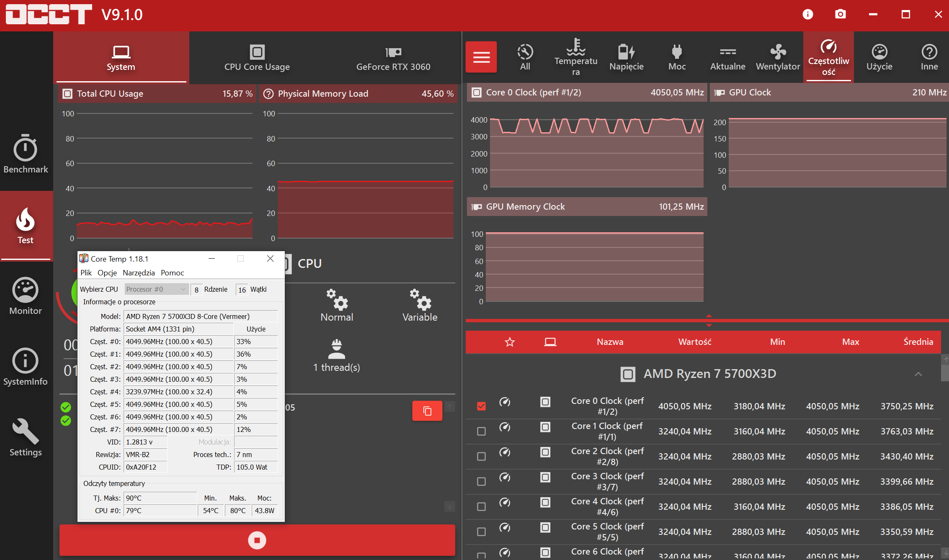Open the info icon in title bar
This screenshot has height=560, width=949.
[x=807, y=15]
